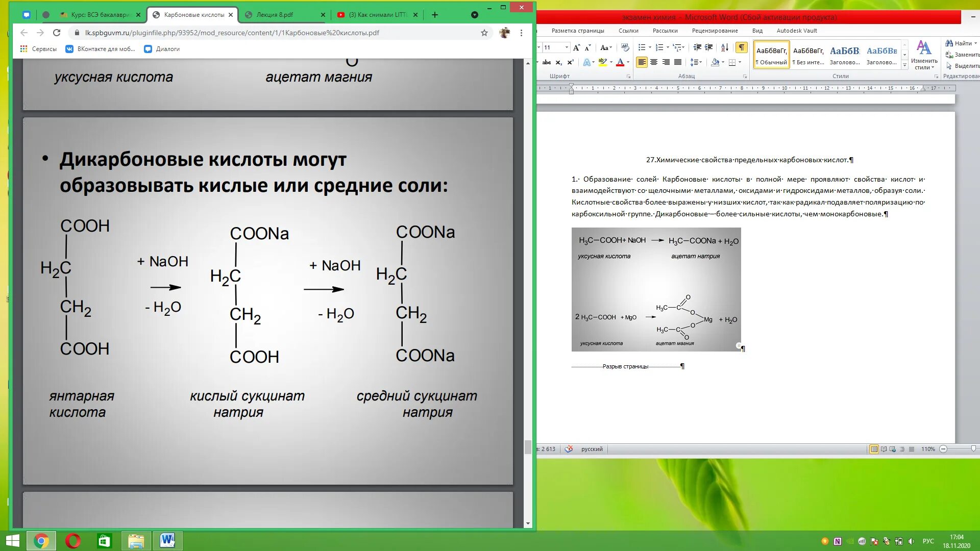Click the bulleted list icon
This screenshot has width=980, height=551.
[x=642, y=47]
